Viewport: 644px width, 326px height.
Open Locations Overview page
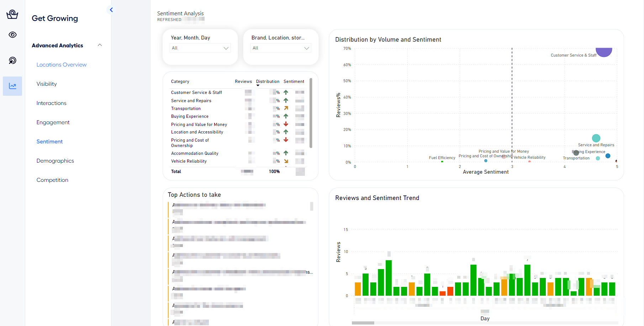[x=61, y=65]
